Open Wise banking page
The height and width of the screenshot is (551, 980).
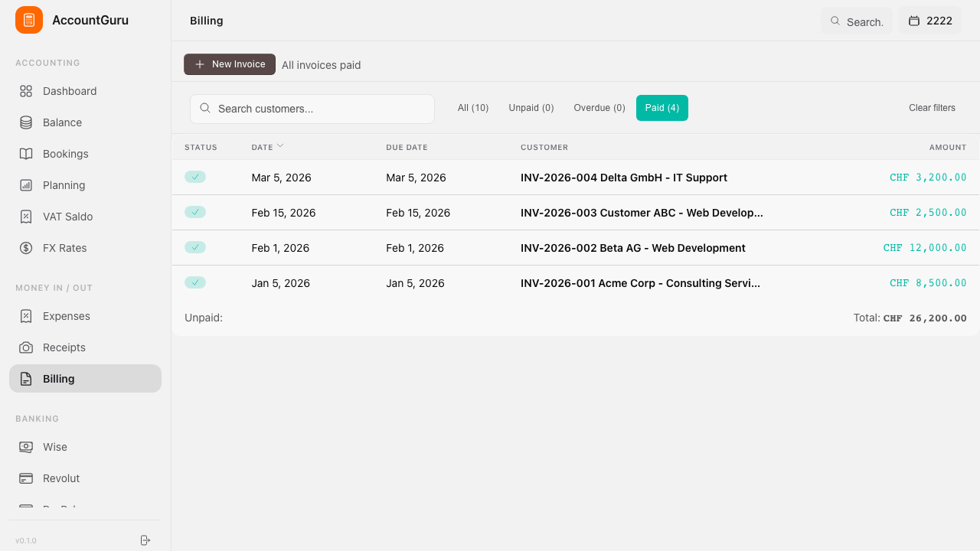(85, 447)
